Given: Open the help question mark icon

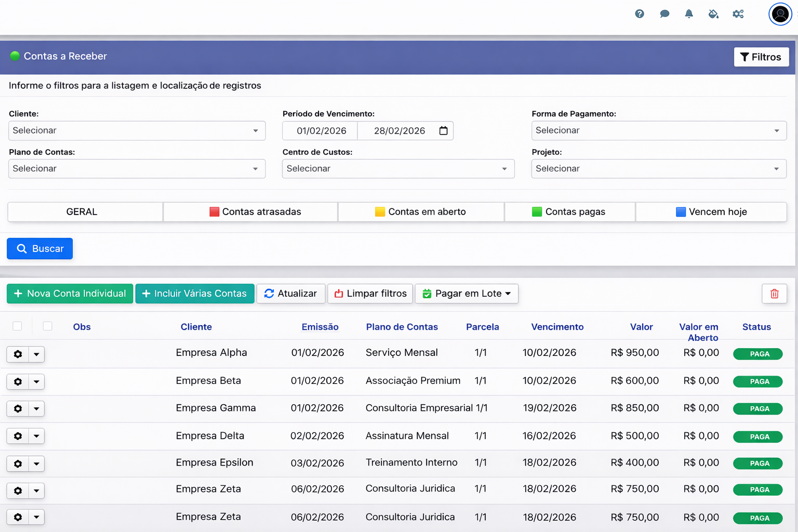Looking at the screenshot, I should coord(640,14).
